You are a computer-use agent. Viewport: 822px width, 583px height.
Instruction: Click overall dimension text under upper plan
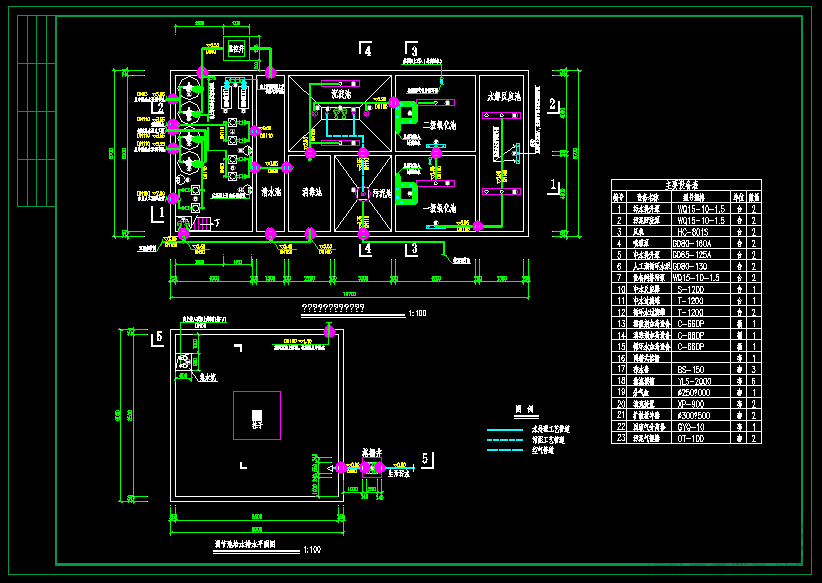349,294
